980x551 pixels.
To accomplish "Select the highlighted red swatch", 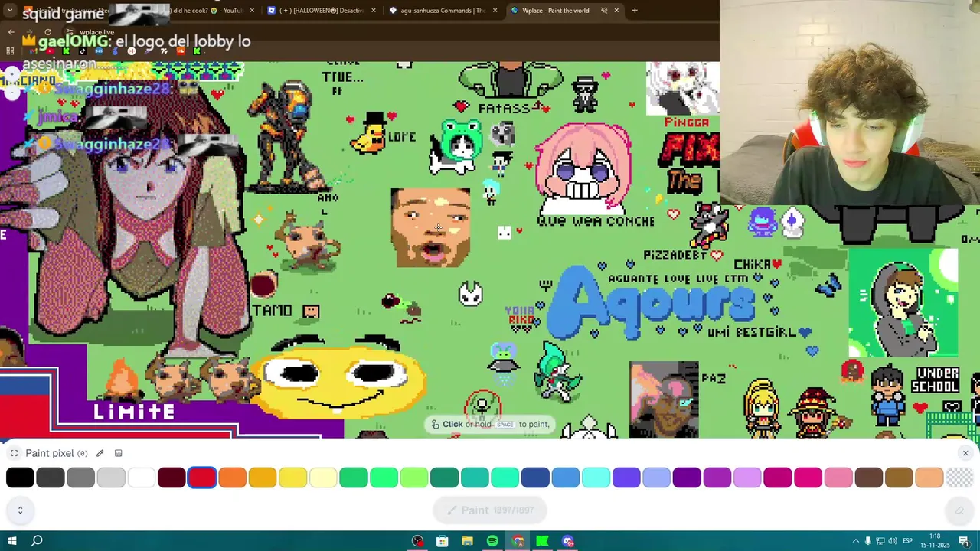I will (x=202, y=478).
